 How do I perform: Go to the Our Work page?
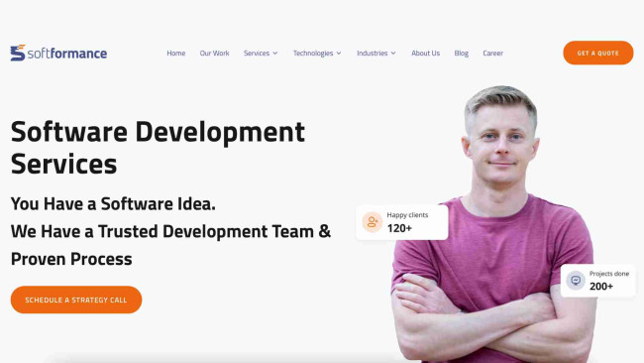214,53
